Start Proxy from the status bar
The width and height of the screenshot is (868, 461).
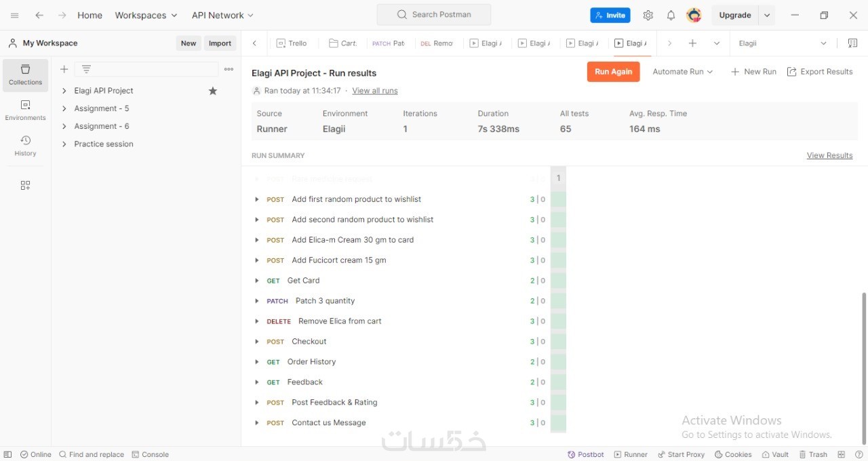coord(681,455)
